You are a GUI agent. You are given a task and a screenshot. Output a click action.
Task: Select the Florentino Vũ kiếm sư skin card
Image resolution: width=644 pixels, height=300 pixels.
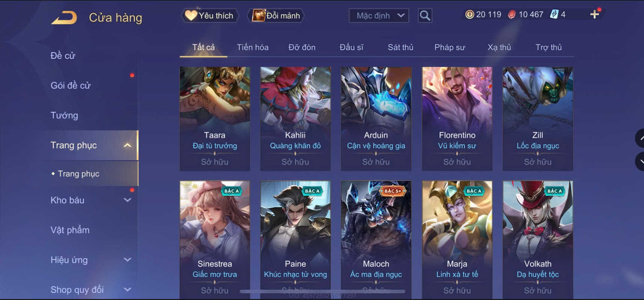click(x=457, y=119)
